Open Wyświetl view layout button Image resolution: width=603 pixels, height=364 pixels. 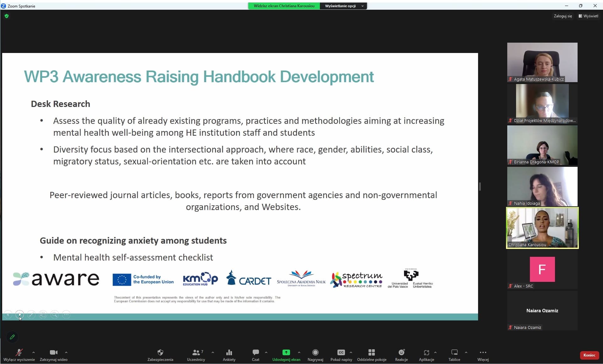tap(588, 16)
